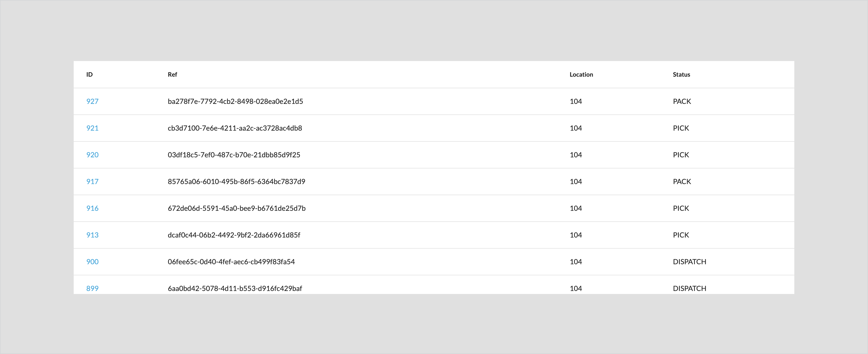Image resolution: width=868 pixels, height=354 pixels.
Task: Click the ID column header
Action: [89, 74]
